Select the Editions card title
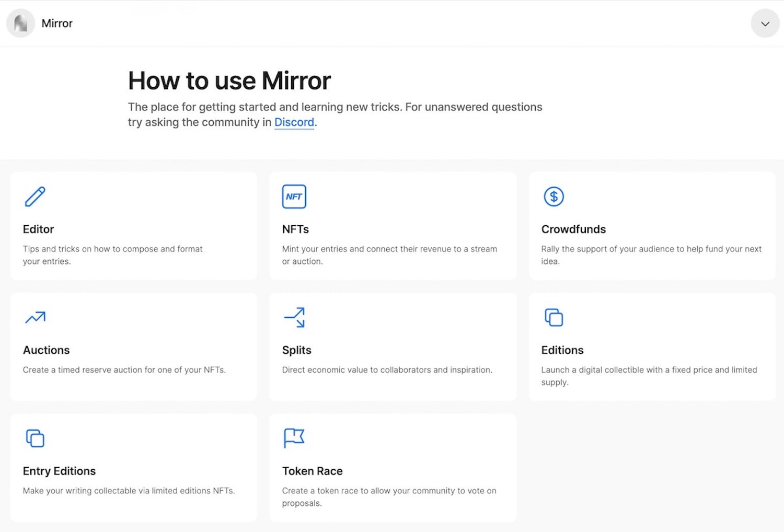This screenshot has width=784, height=532. pos(562,350)
